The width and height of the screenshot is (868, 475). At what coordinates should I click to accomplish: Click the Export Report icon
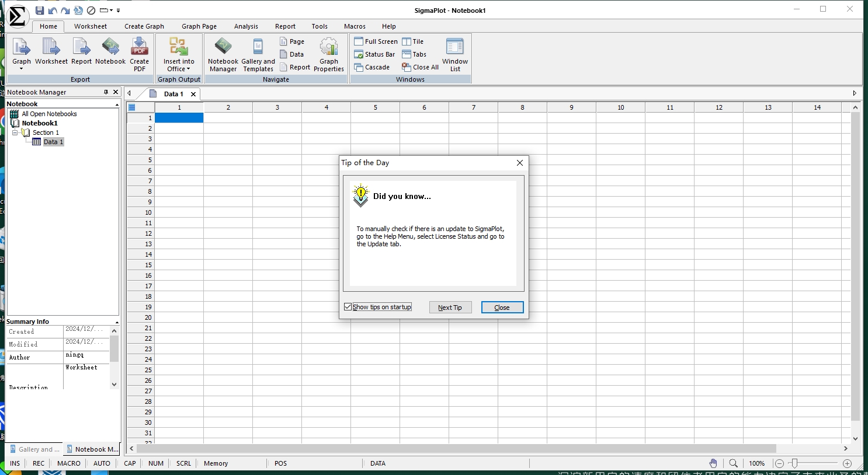(81, 51)
